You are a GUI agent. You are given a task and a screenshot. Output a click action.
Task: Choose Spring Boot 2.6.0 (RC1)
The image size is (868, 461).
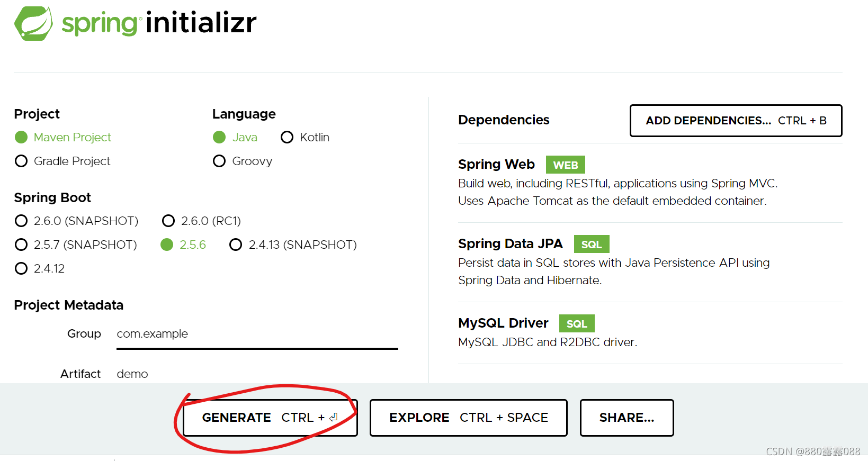pos(168,221)
